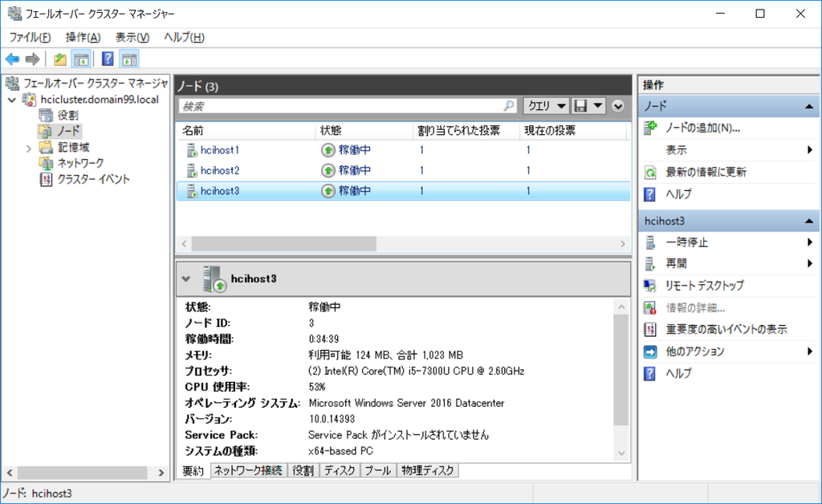
Task: Click the hcicluster.domain99.local cluster icon
Action: [30, 100]
